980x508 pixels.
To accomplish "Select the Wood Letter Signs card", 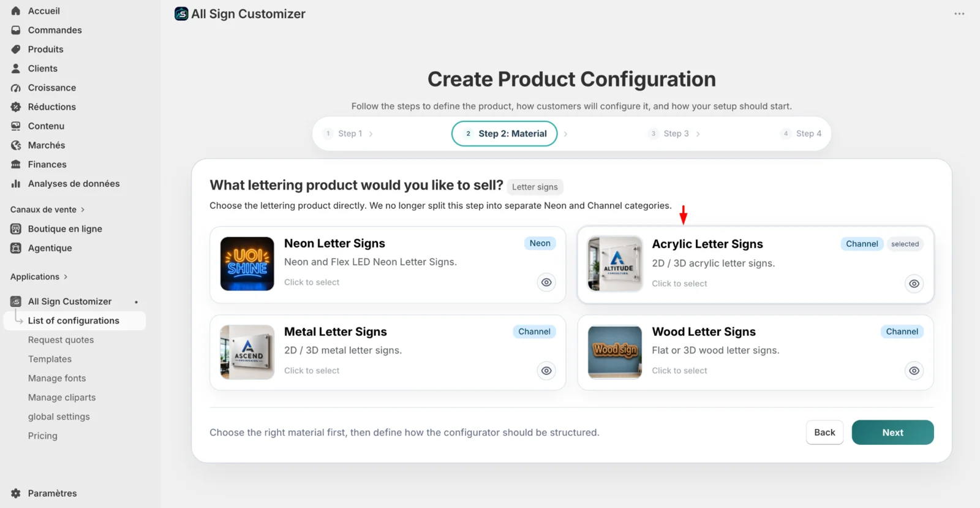I will (755, 352).
